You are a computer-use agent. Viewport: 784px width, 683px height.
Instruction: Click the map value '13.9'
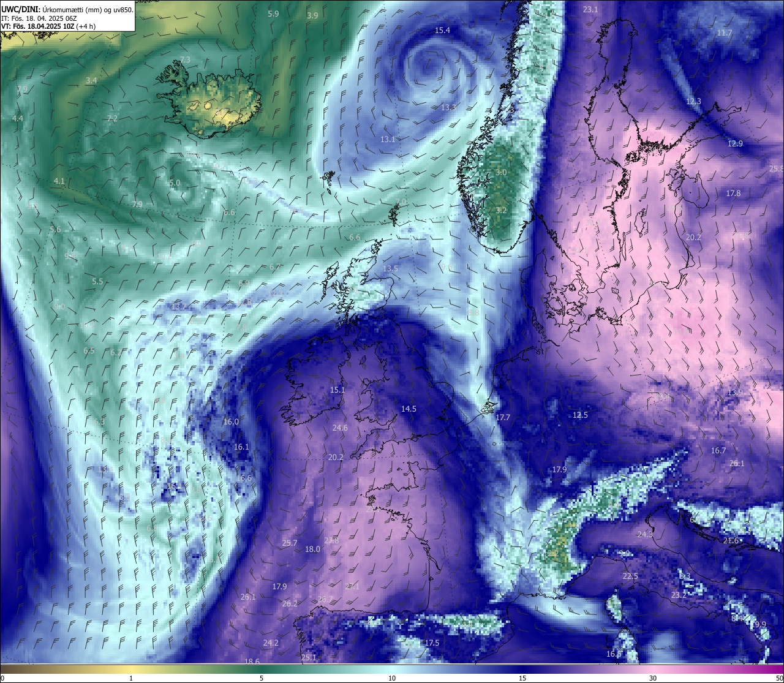coord(735,392)
